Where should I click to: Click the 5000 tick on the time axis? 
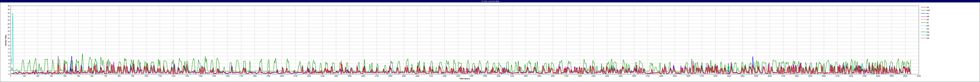pos(688,76)
